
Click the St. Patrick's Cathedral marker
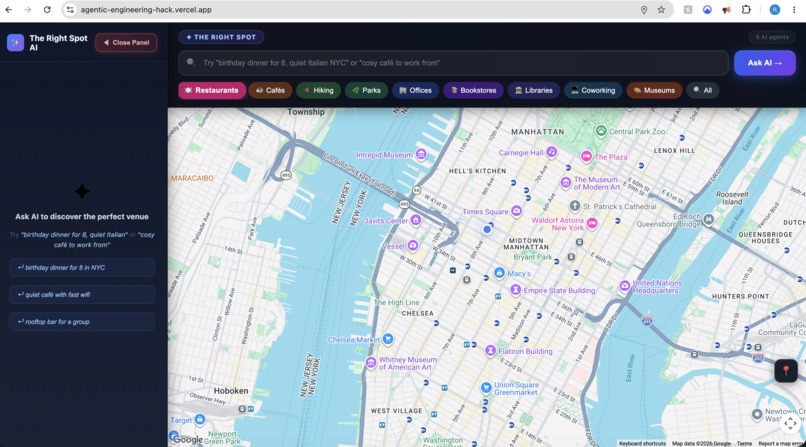pyautogui.click(x=575, y=206)
